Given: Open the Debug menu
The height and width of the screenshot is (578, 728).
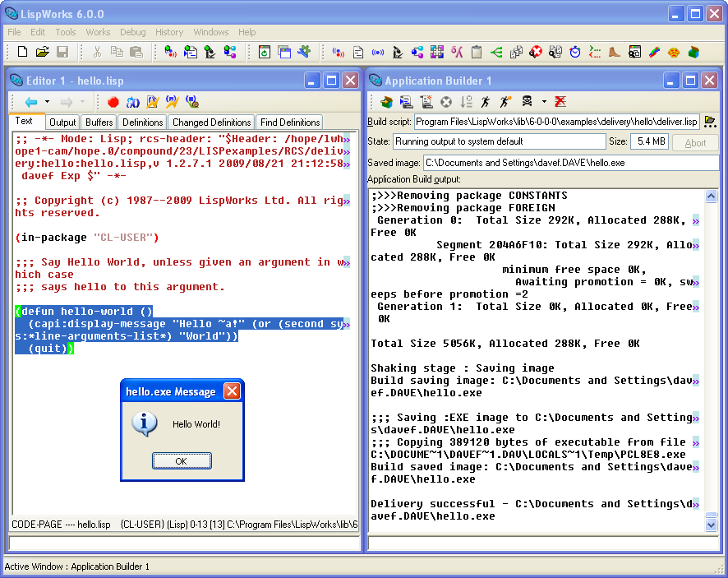Looking at the screenshot, I should point(133,32).
